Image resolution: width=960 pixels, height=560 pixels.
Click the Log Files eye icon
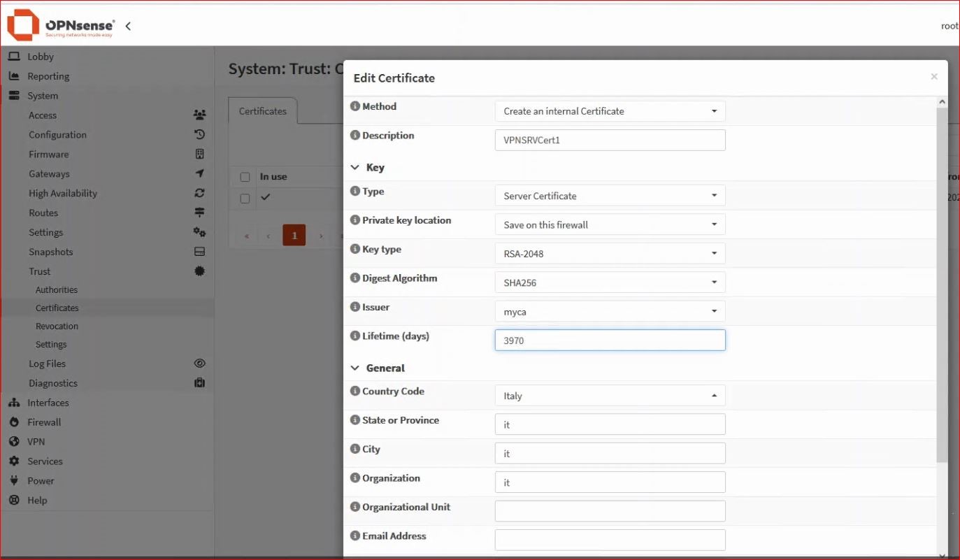(199, 364)
